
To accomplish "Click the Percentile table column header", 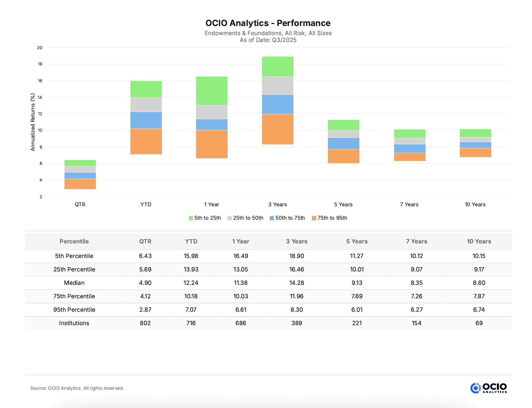I will coord(74,241).
